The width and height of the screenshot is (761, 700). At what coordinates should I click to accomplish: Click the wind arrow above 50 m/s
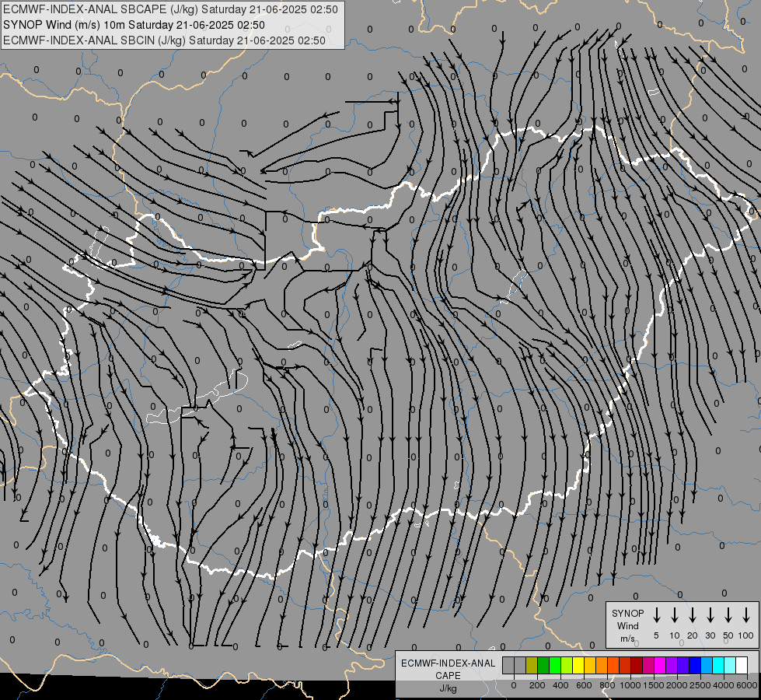(728, 615)
